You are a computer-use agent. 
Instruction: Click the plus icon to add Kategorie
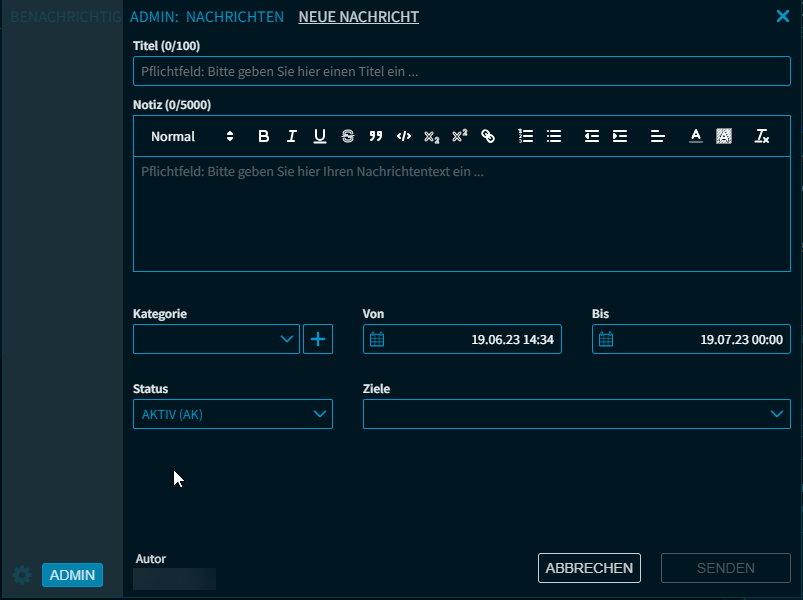tap(318, 339)
